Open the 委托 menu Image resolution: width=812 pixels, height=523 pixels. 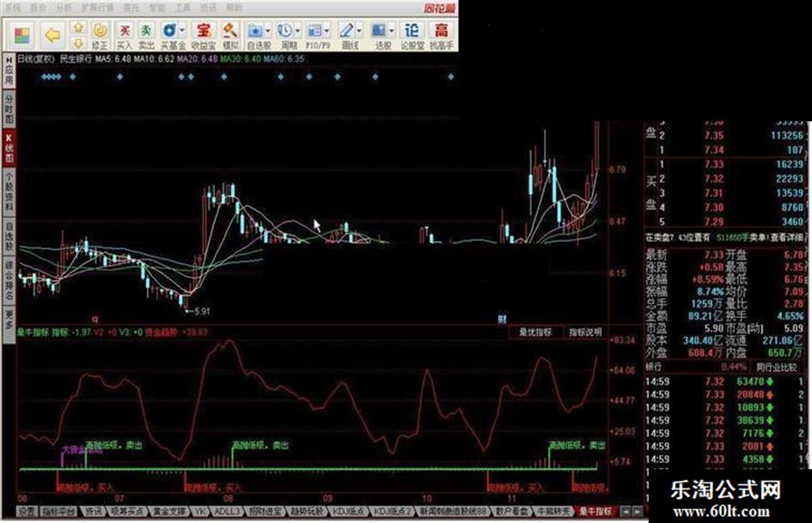coord(131,8)
